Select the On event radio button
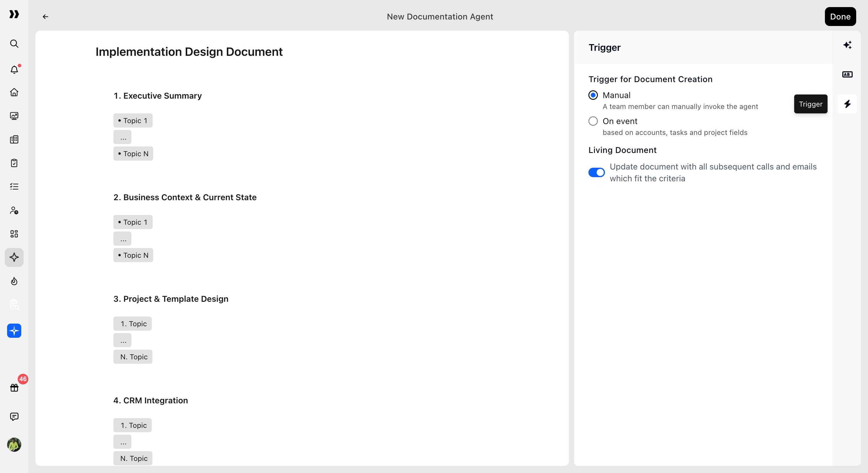 pos(593,121)
